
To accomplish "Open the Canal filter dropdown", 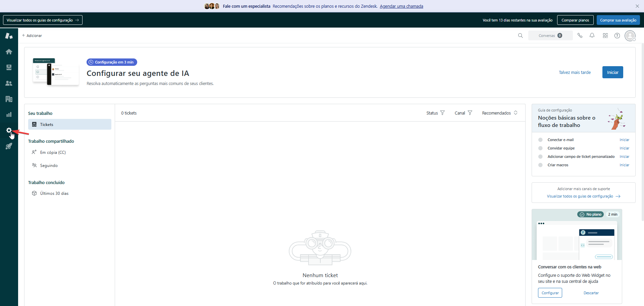I will 463,113.
